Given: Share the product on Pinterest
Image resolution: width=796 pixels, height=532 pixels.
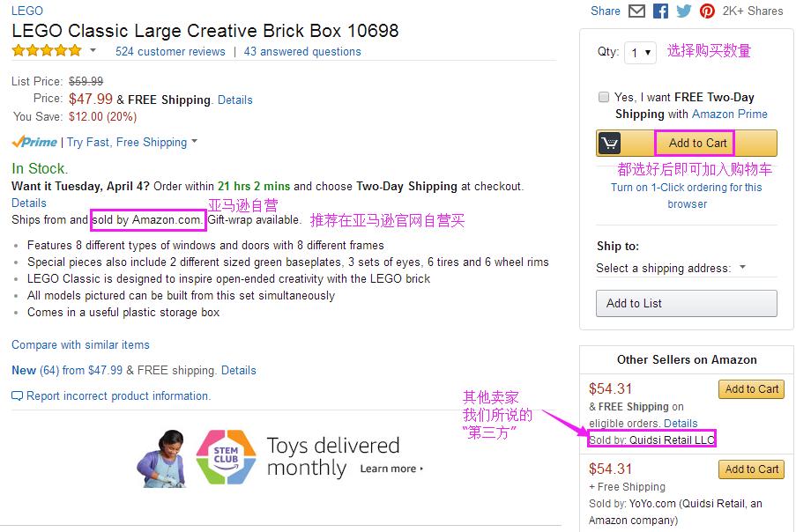Looking at the screenshot, I should pos(707,11).
